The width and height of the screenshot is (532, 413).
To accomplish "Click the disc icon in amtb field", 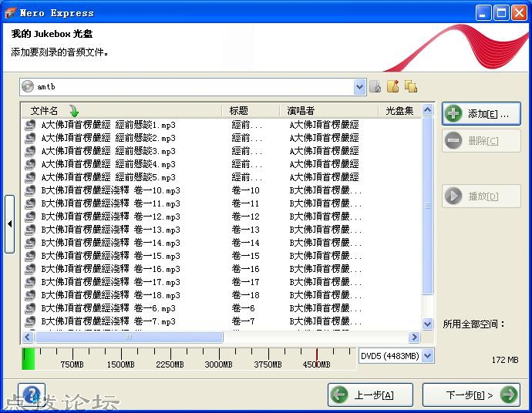I will tap(29, 86).
